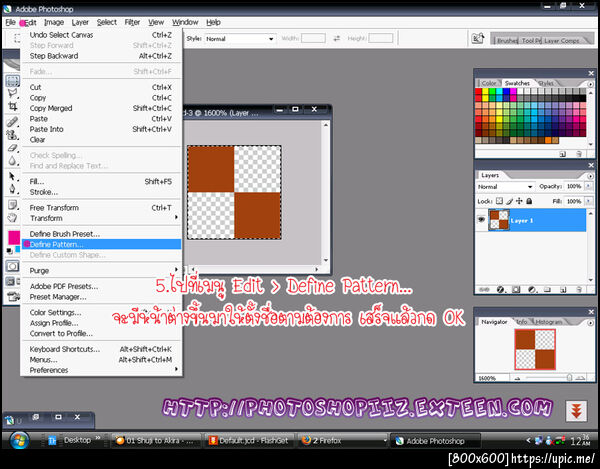Switch to the Layer Comps tab
The image size is (600, 469).
coord(562,40)
